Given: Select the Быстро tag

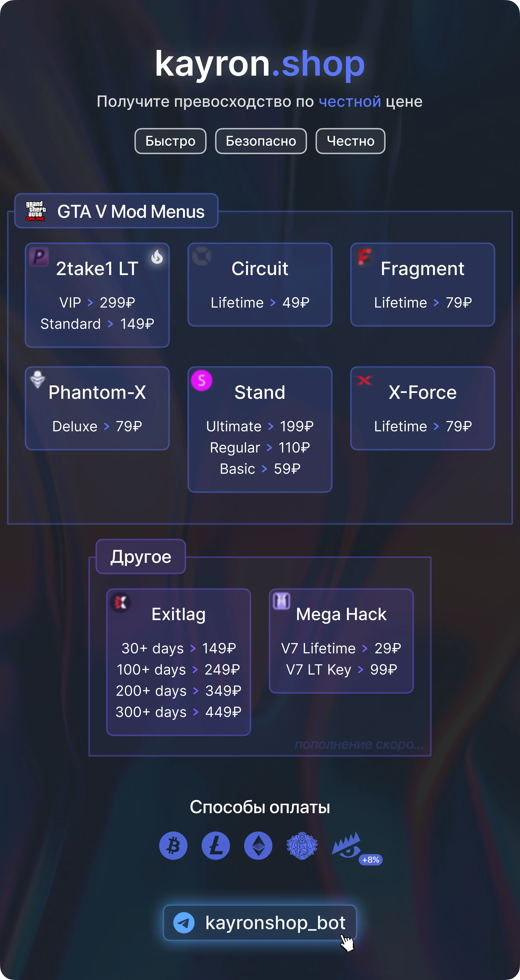Looking at the screenshot, I should (x=170, y=141).
